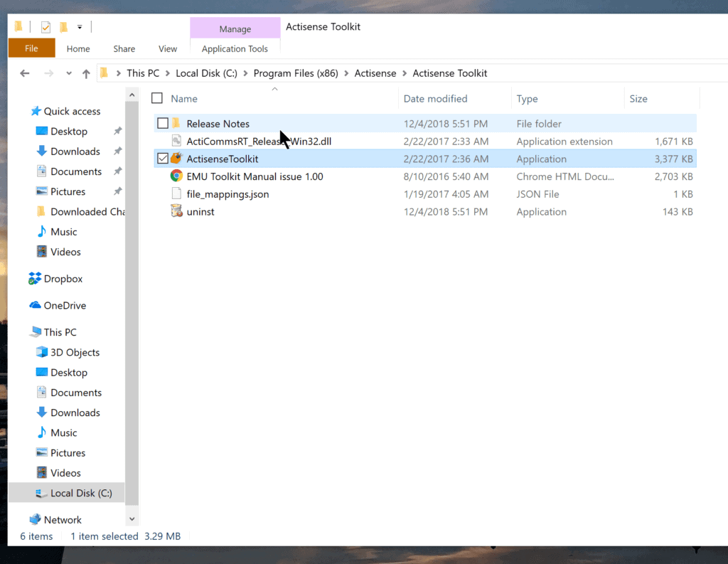Toggle the select all items checkbox
Viewport: 728px width, 564px height.
tap(157, 98)
